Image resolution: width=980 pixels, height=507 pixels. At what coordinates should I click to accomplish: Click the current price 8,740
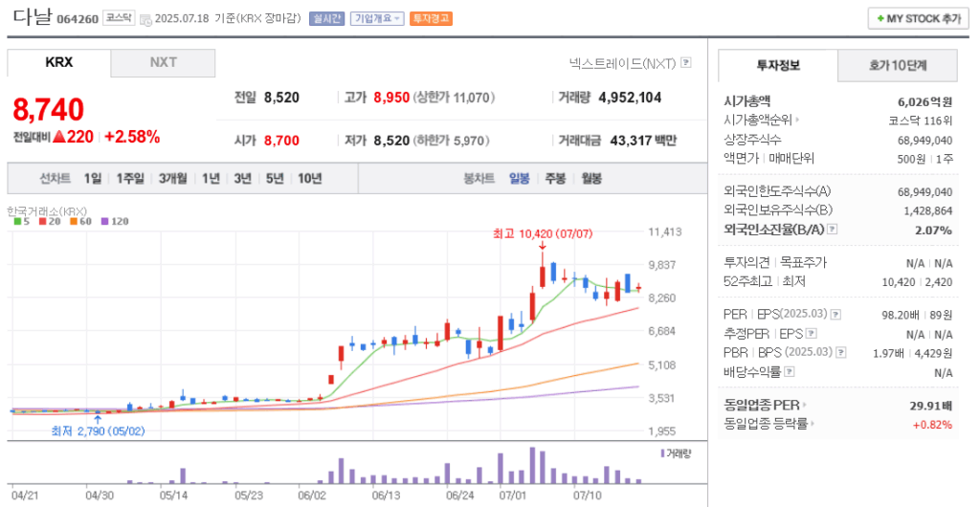(48, 111)
